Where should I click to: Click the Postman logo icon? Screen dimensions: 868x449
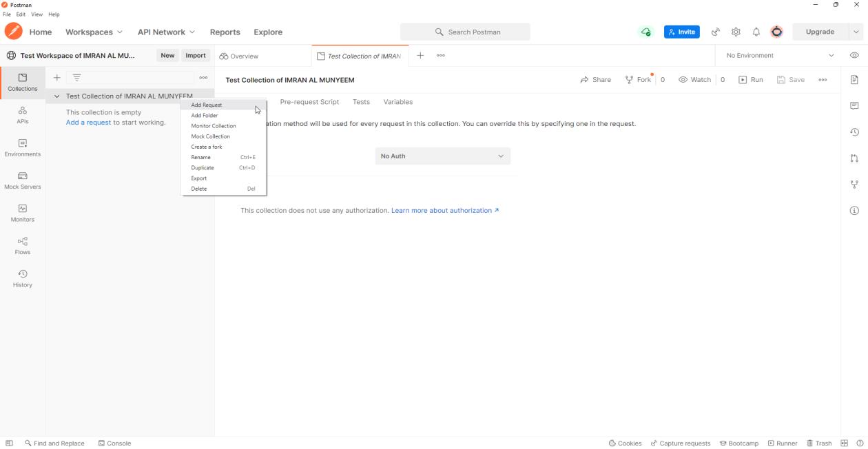coord(13,32)
